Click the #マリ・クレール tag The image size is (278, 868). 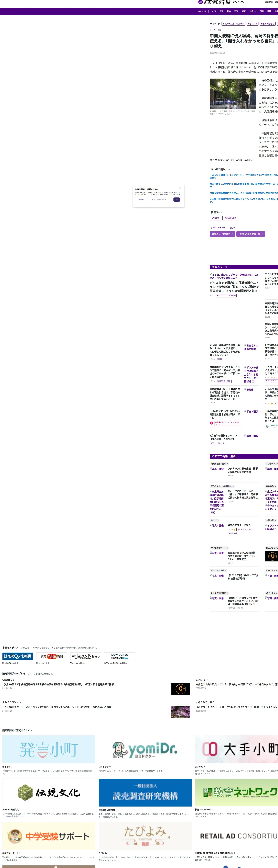[x=217, y=443]
